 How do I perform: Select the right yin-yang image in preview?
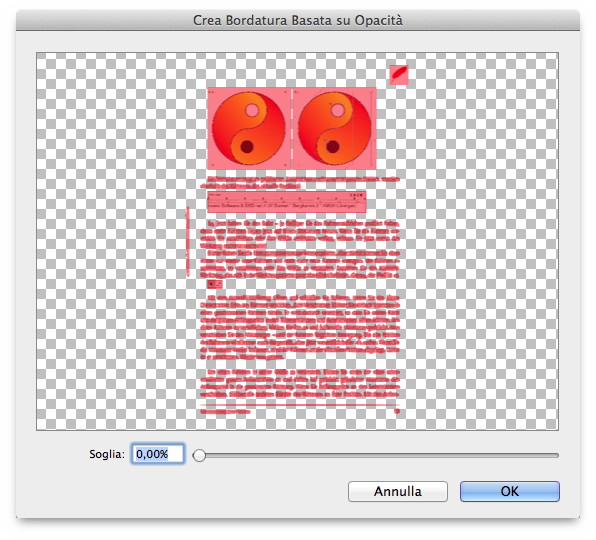pos(334,128)
